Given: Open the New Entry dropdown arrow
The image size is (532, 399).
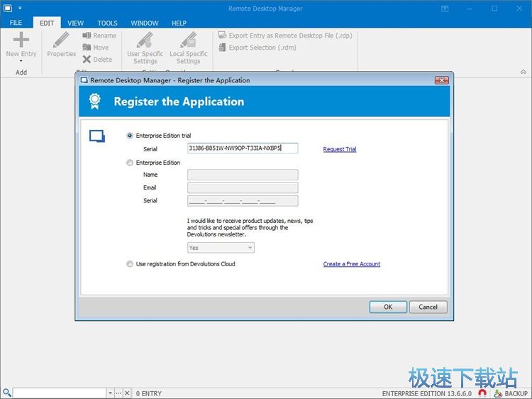Looking at the screenshot, I should coord(21,61).
